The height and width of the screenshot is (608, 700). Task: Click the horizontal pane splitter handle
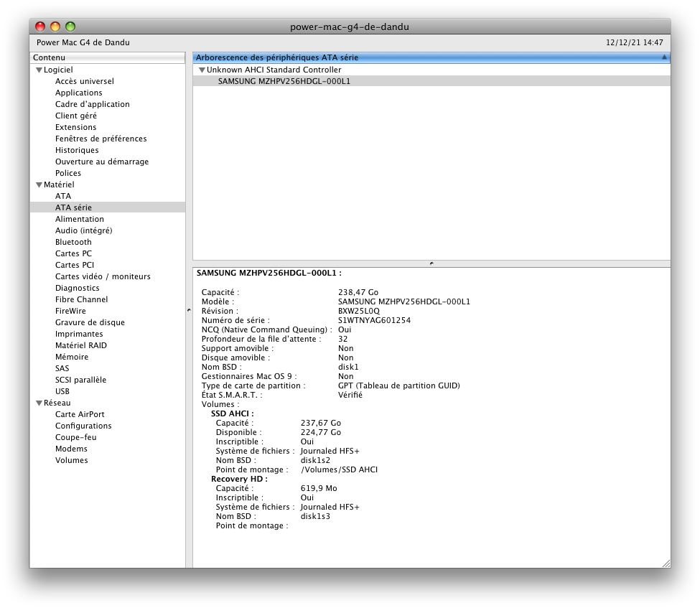point(431,263)
